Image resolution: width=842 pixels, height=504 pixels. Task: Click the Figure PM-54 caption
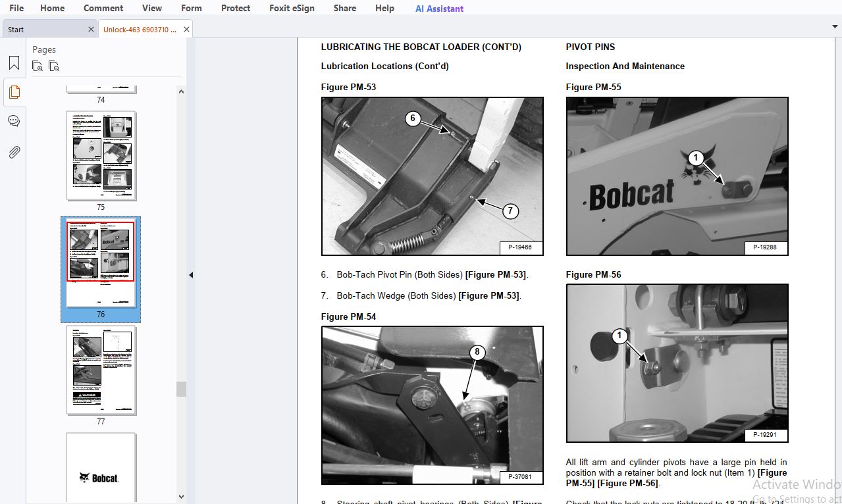348,316
